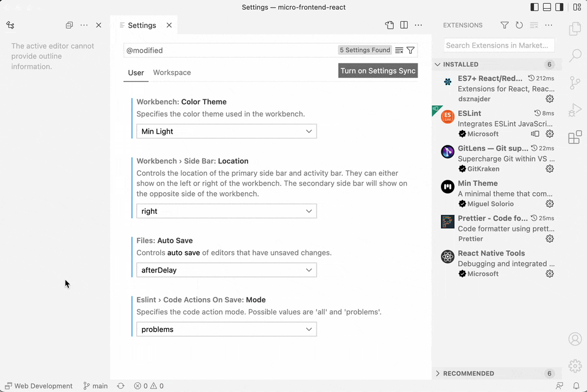
Task: Toggle the bottom panel layout button
Action: point(547,7)
